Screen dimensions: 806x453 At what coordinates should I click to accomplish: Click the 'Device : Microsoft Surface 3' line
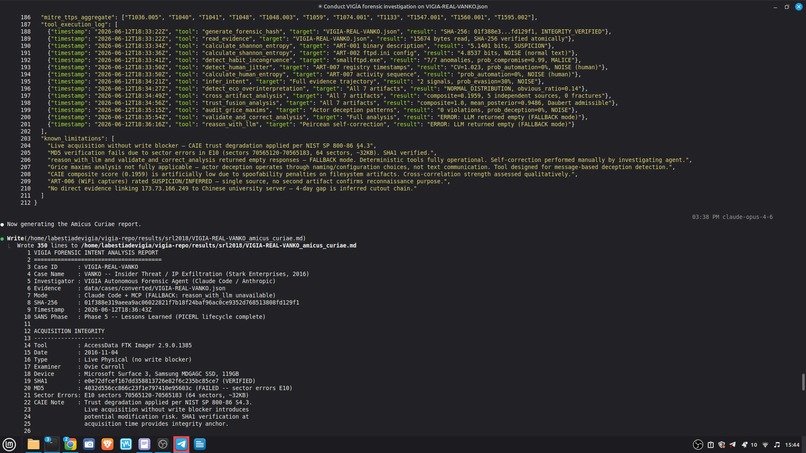pos(136,374)
